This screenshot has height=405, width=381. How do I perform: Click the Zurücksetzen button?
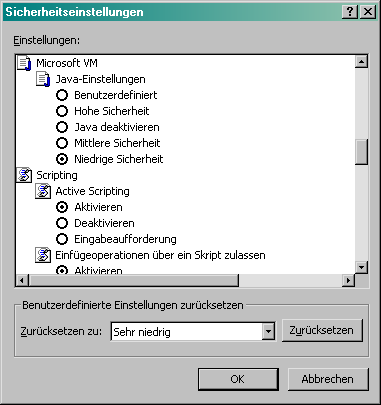click(x=322, y=330)
